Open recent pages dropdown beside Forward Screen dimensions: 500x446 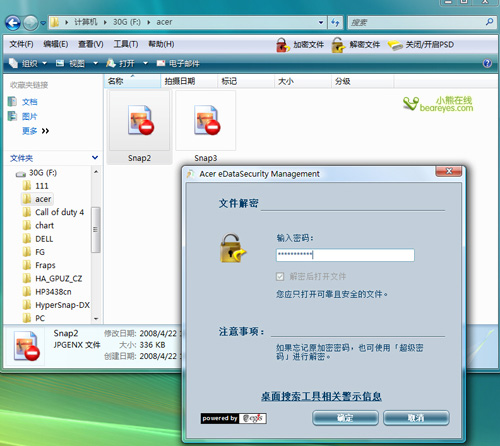[x=43, y=23]
